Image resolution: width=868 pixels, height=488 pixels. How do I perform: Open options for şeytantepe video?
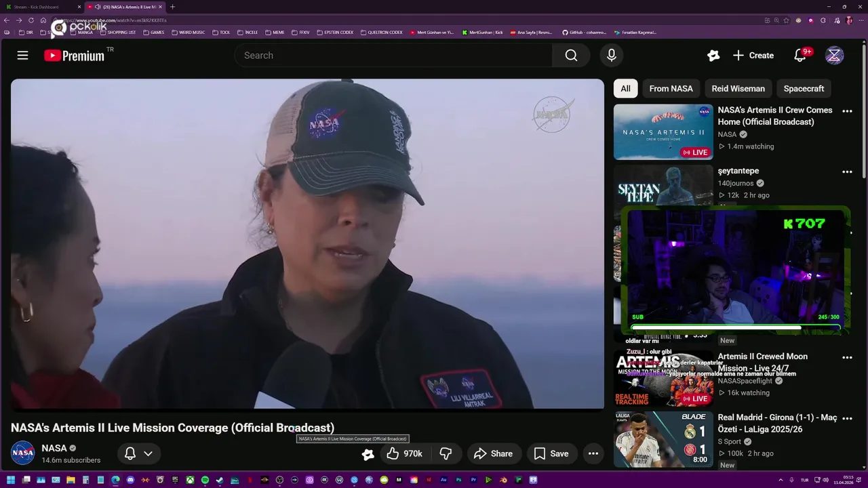847,172
